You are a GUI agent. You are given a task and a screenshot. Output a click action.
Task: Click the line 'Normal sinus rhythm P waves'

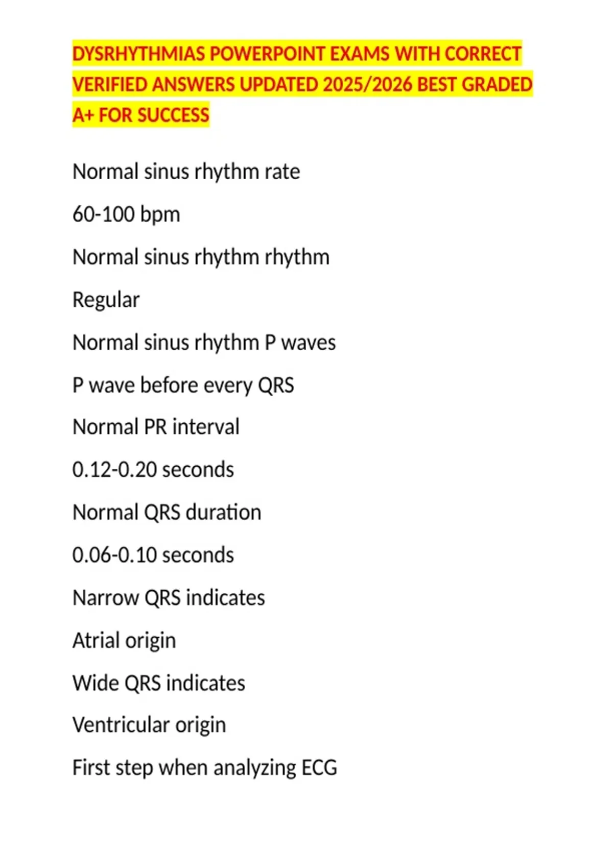click(204, 343)
